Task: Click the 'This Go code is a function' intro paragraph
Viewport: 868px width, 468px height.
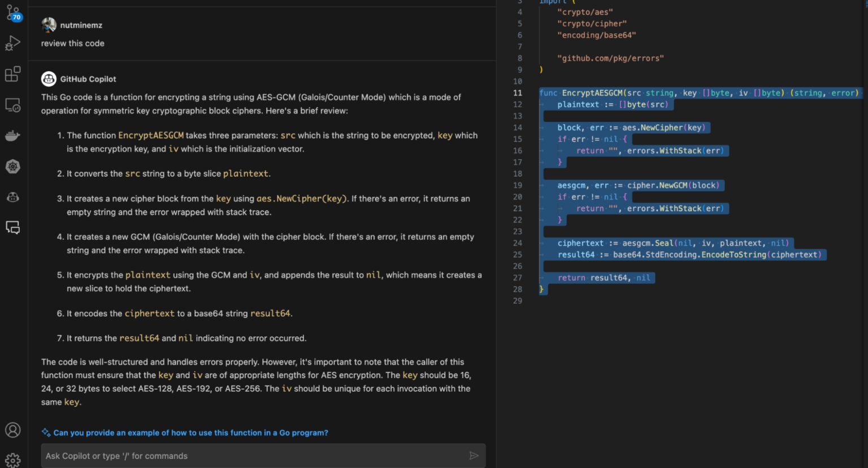Action: (251, 104)
